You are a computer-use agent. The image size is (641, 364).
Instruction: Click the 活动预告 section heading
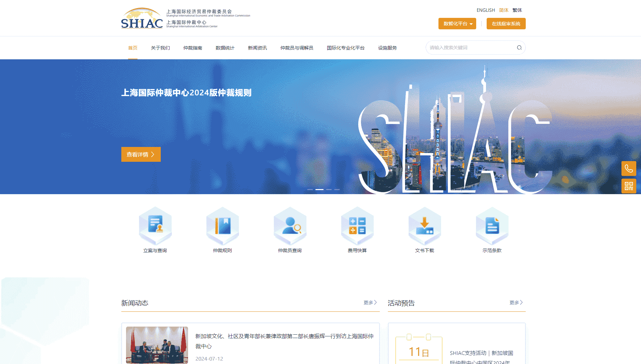(x=401, y=303)
